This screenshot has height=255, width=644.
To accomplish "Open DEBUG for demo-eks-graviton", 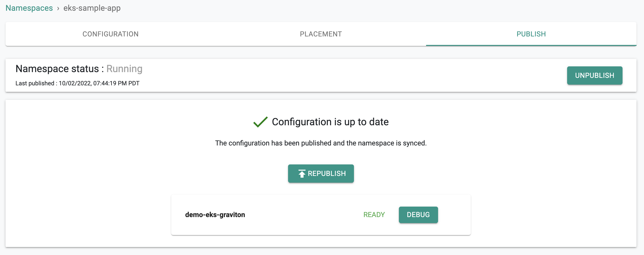I will click(418, 215).
